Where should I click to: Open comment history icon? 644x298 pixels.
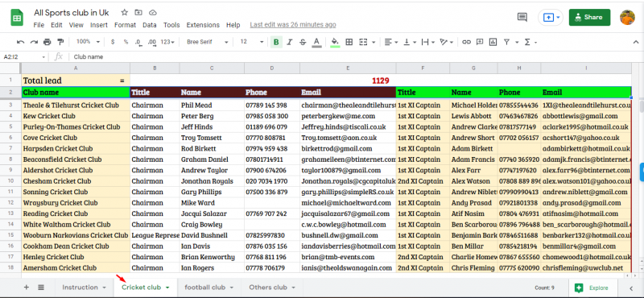click(522, 17)
